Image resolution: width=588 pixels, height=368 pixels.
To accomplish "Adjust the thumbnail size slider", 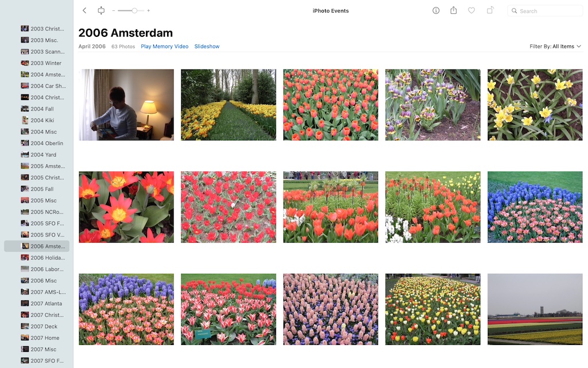I will 134,10.
